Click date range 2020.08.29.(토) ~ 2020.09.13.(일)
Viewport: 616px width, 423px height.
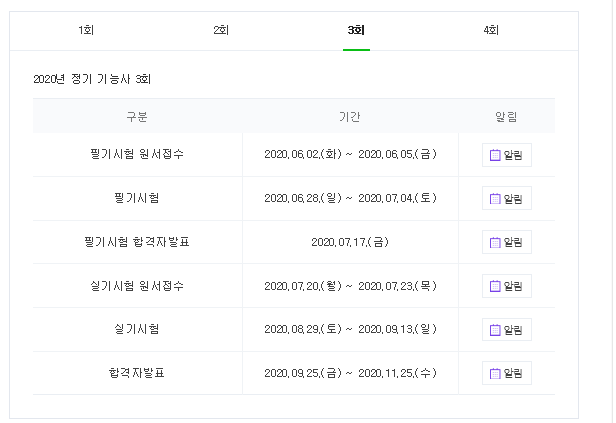point(350,329)
